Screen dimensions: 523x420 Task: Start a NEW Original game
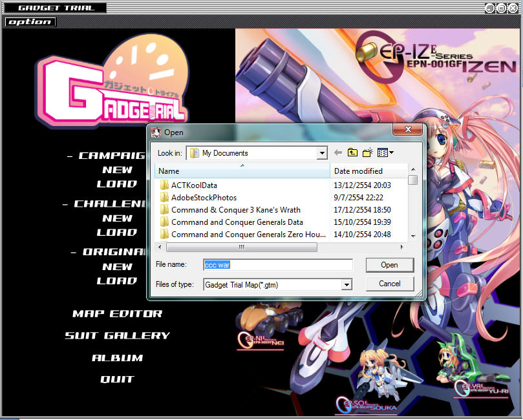(117, 267)
